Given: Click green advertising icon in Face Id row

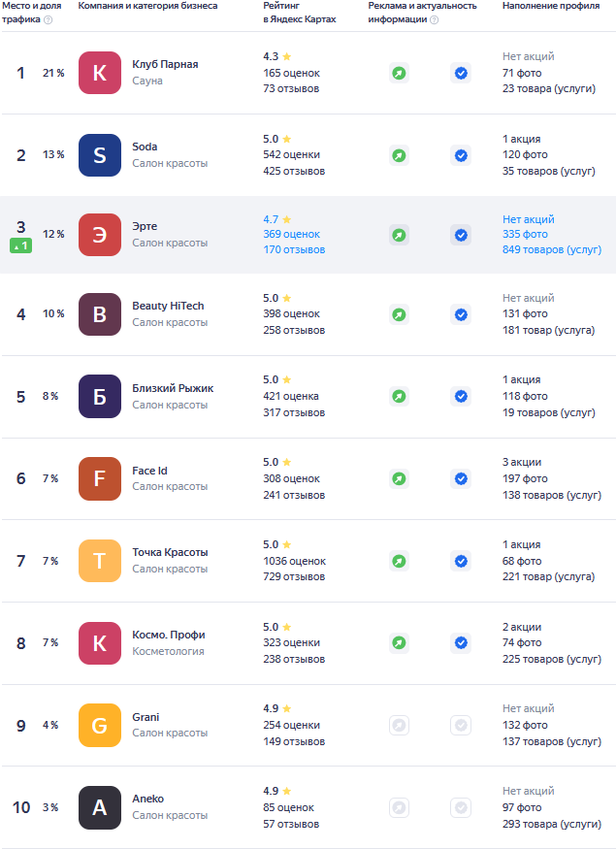Looking at the screenshot, I should (x=399, y=478).
